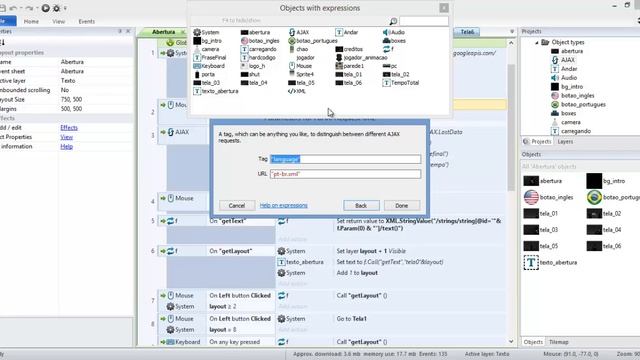Select botao_ingles flag in Objects bar

(549, 197)
